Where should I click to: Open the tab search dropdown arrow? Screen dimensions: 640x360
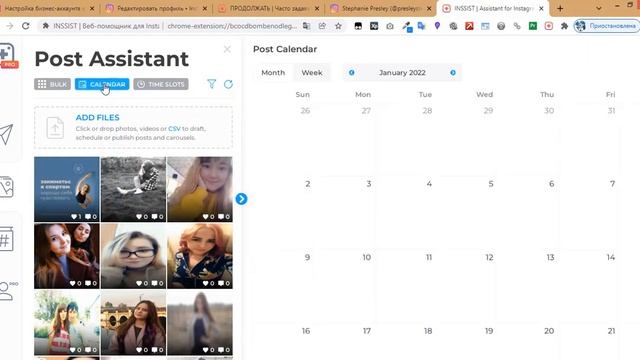tap(598, 8)
